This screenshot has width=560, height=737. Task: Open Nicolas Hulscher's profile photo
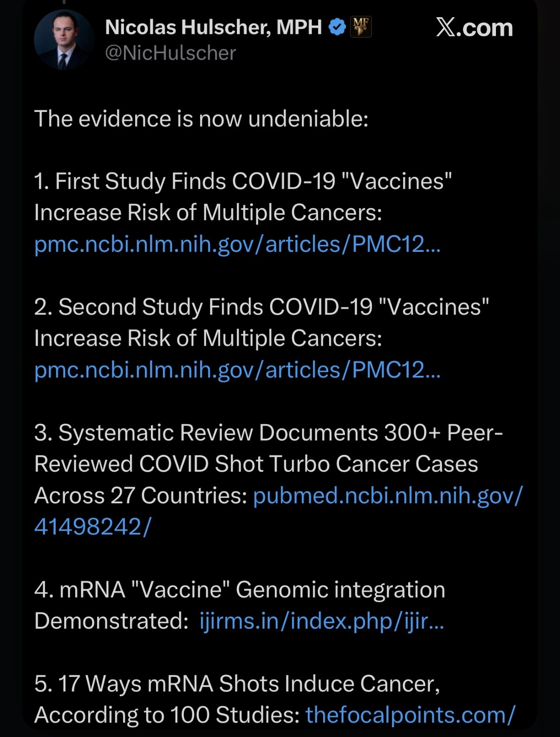pyautogui.click(x=64, y=40)
